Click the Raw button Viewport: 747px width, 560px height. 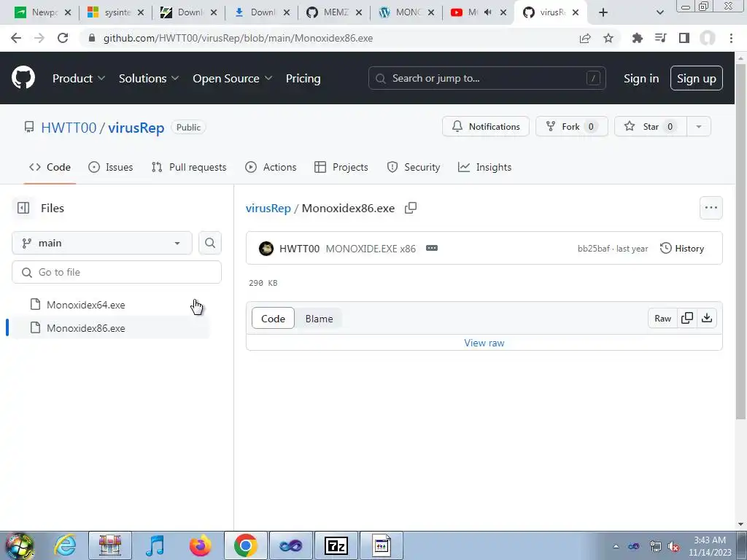pyautogui.click(x=662, y=318)
